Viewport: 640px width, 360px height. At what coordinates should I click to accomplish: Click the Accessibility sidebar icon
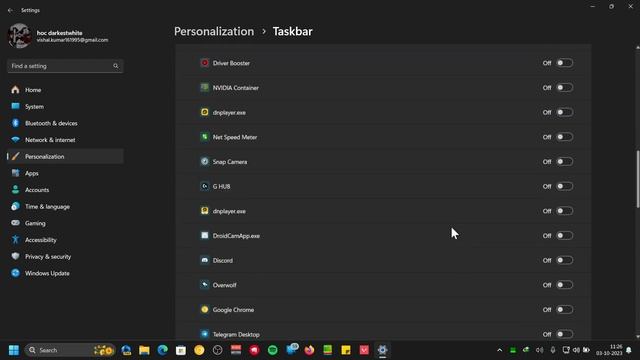click(16, 240)
